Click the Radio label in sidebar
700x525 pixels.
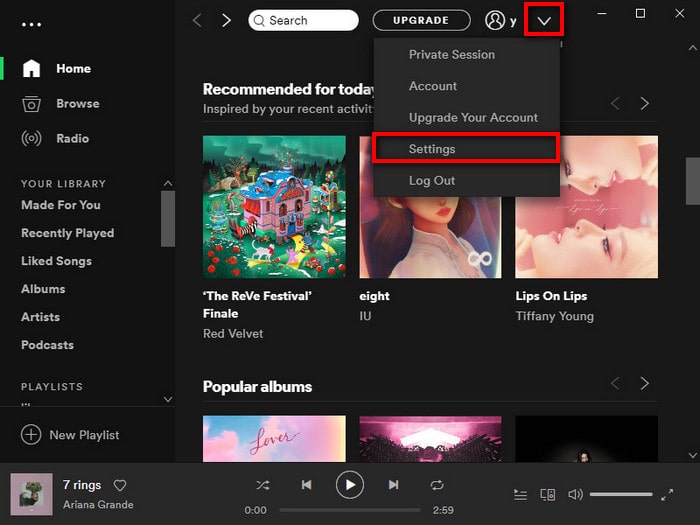tap(72, 138)
